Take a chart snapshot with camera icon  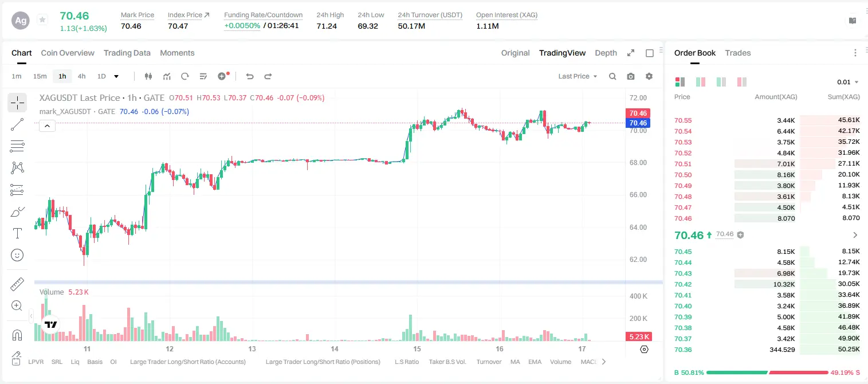[x=631, y=76]
